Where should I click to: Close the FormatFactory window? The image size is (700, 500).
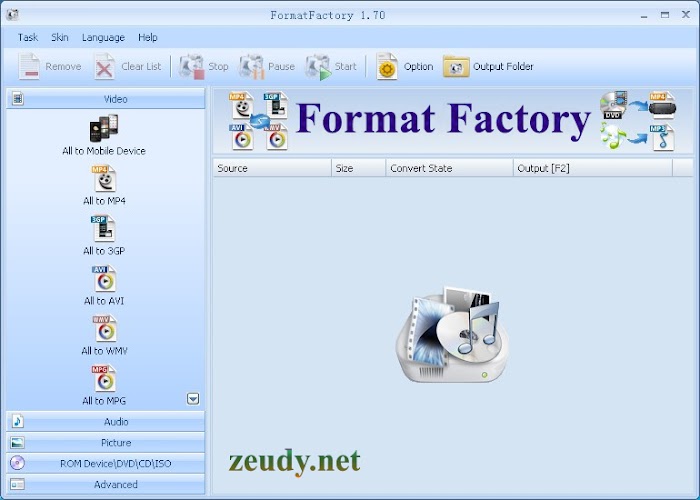pos(686,15)
